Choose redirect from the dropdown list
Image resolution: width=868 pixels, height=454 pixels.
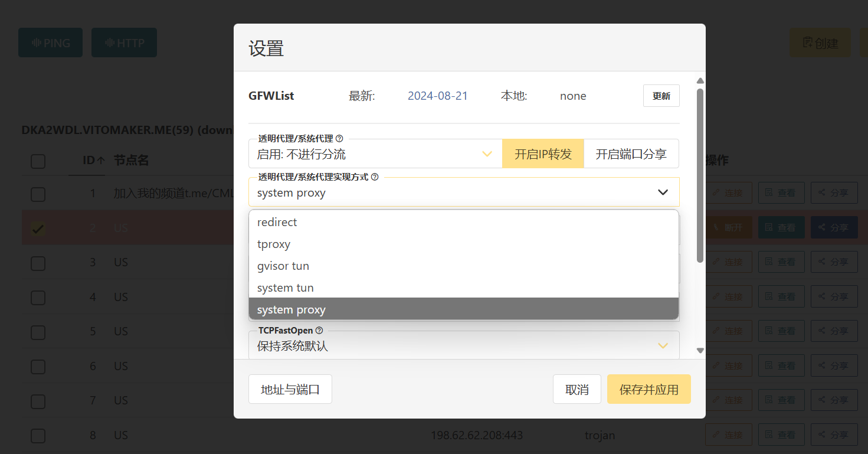464,222
